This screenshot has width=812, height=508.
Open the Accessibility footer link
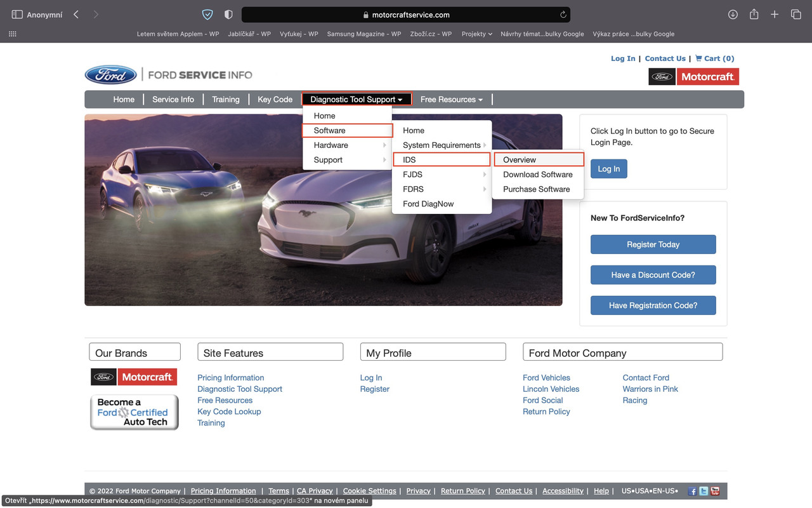point(563,491)
